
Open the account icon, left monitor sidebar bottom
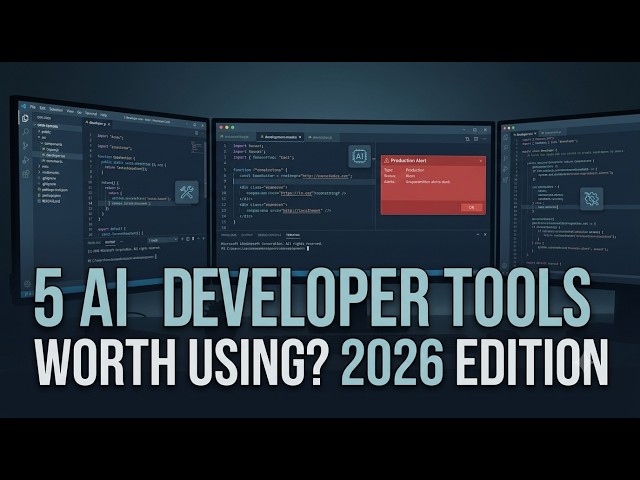click(x=27, y=284)
